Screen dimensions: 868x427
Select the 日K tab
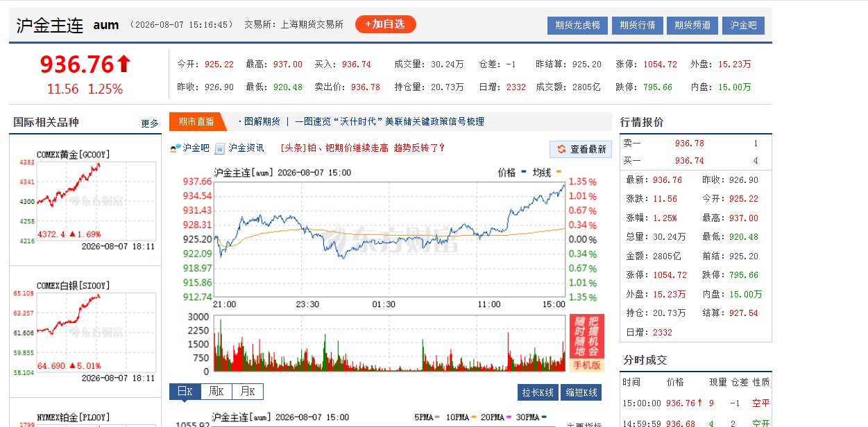pos(185,392)
